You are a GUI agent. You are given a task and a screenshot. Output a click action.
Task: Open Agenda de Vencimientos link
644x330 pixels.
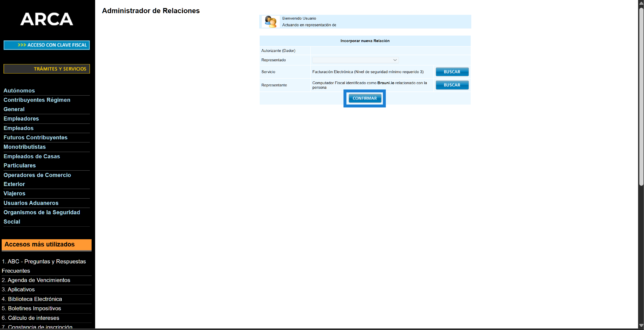[39, 280]
